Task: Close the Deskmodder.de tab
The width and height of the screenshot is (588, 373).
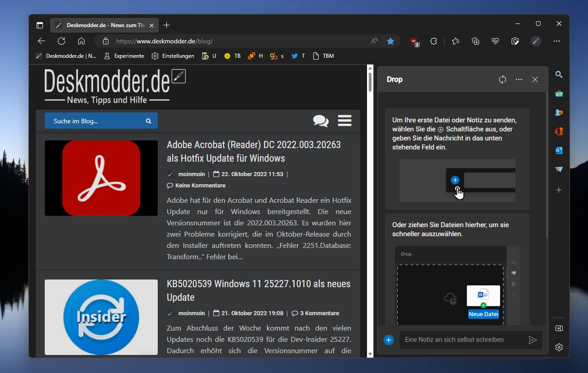Action: [151, 25]
